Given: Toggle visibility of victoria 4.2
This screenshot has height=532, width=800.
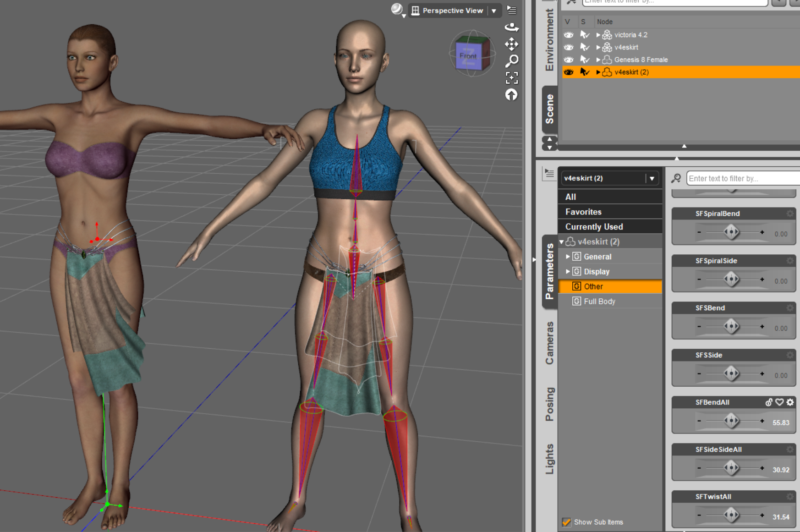Looking at the screenshot, I should coord(568,34).
